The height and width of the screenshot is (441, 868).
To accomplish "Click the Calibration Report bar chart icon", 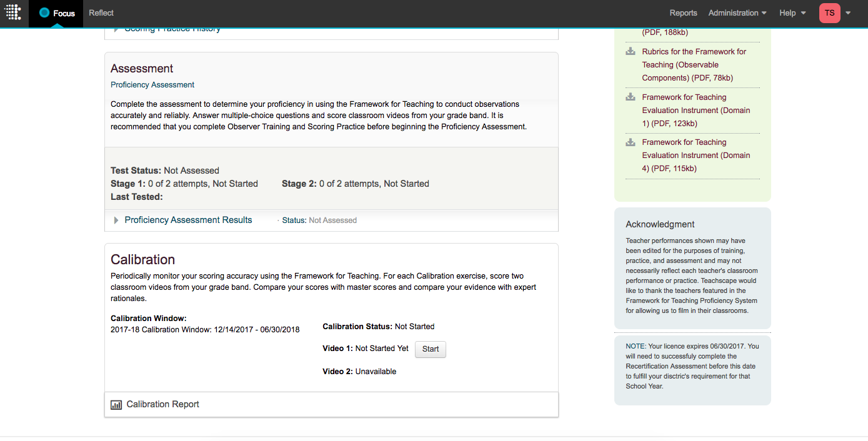I will 116,405.
